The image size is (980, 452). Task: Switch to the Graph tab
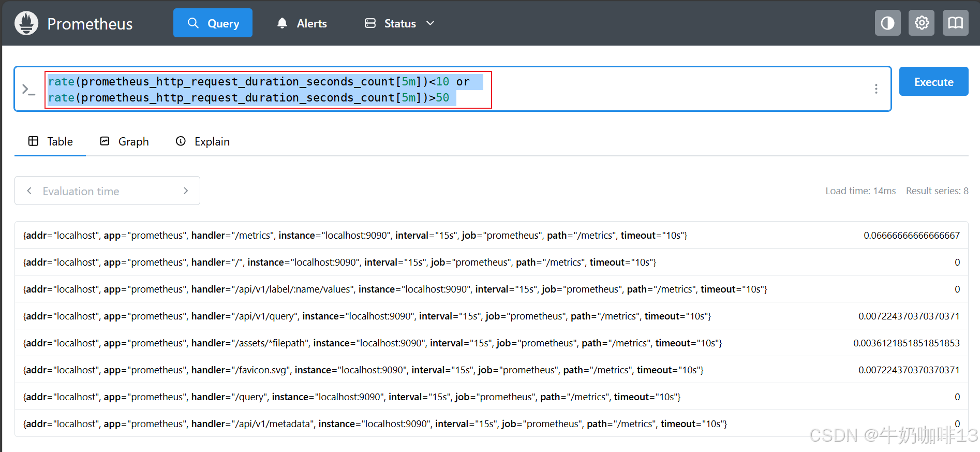[124, 141]
